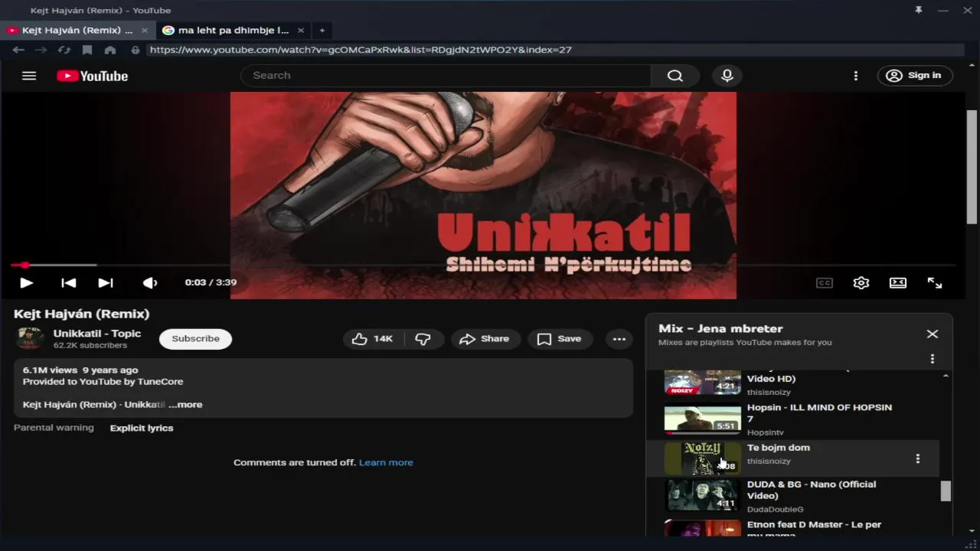The image size is (980, 551).
Task: Click the 6.1M views text
Action: (50, 370)
